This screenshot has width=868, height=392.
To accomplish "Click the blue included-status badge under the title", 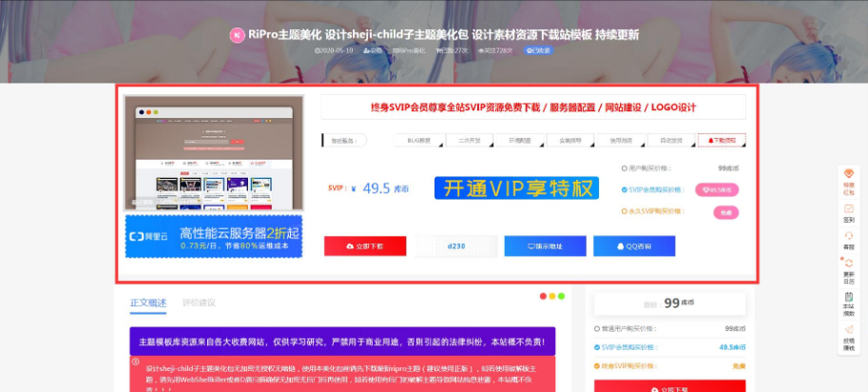I will (539, 50).
